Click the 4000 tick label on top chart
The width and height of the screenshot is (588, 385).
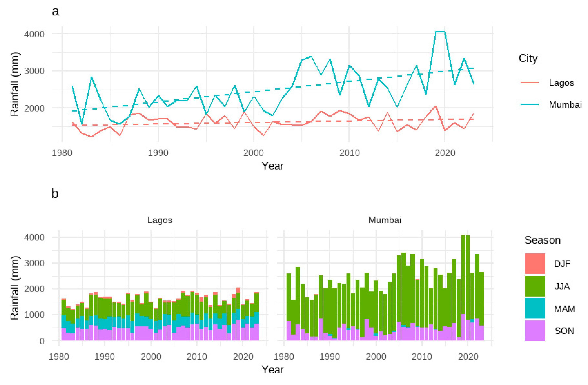point(34,34)
